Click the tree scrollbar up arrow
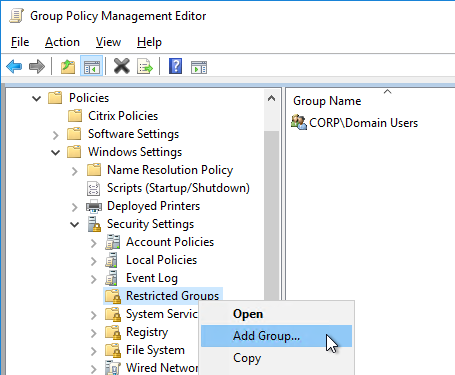Screen dimensions: 455x375 pos(271,98)
